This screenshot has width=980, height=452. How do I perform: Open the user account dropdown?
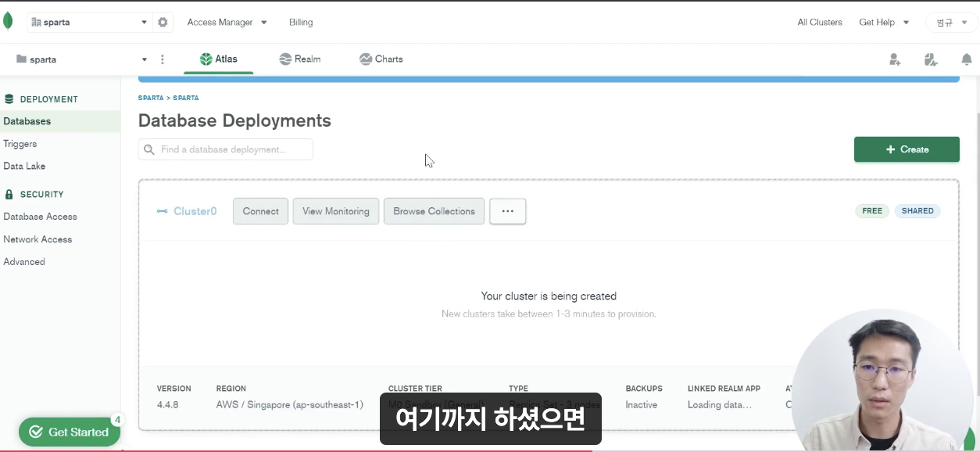tap(951, 22)
